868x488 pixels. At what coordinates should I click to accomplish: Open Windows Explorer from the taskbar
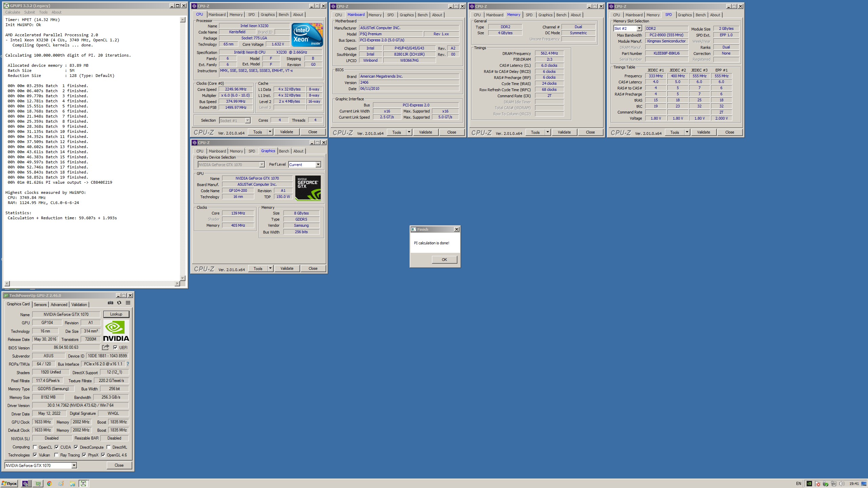[73, 484]
